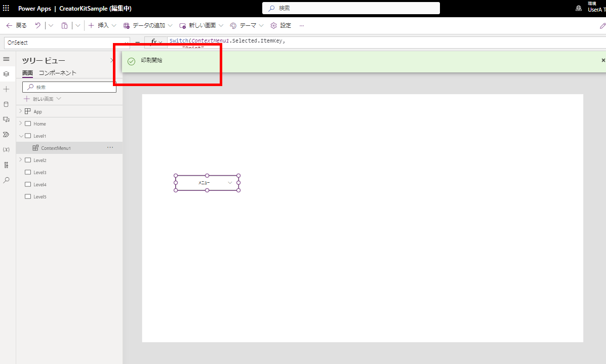The height and width of the screenshot is (364, 606).
Task: Open the Tree view pane
Action: click(x=7, y=74)
